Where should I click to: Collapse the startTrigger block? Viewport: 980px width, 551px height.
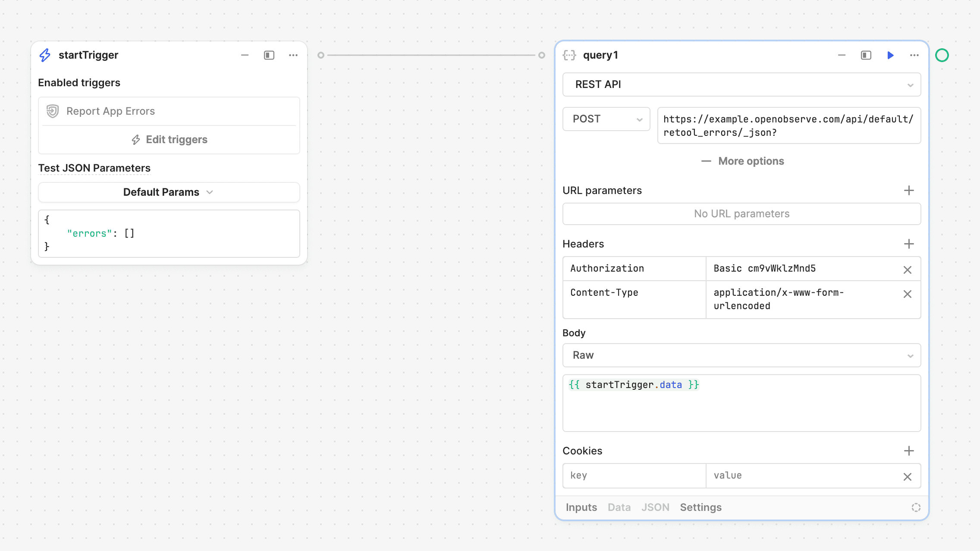(245, 55)
